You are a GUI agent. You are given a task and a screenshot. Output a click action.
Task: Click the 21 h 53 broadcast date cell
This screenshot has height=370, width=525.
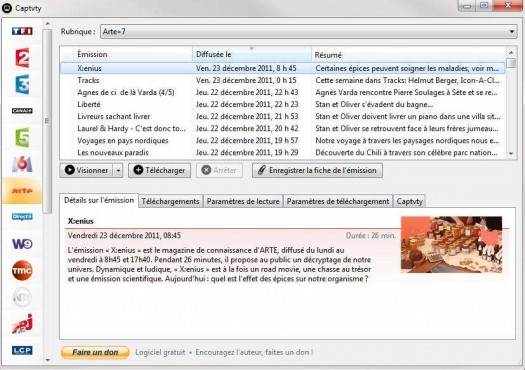coord(247,117)
